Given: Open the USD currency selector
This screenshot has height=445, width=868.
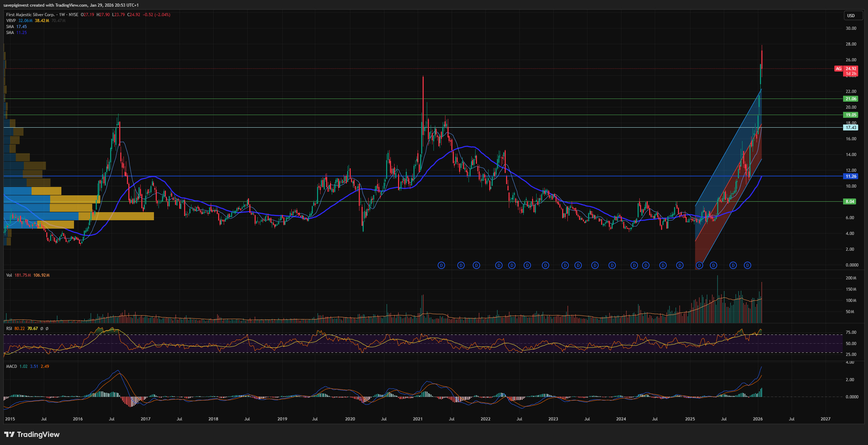Looking at the screenshot, I should (851, 15).
